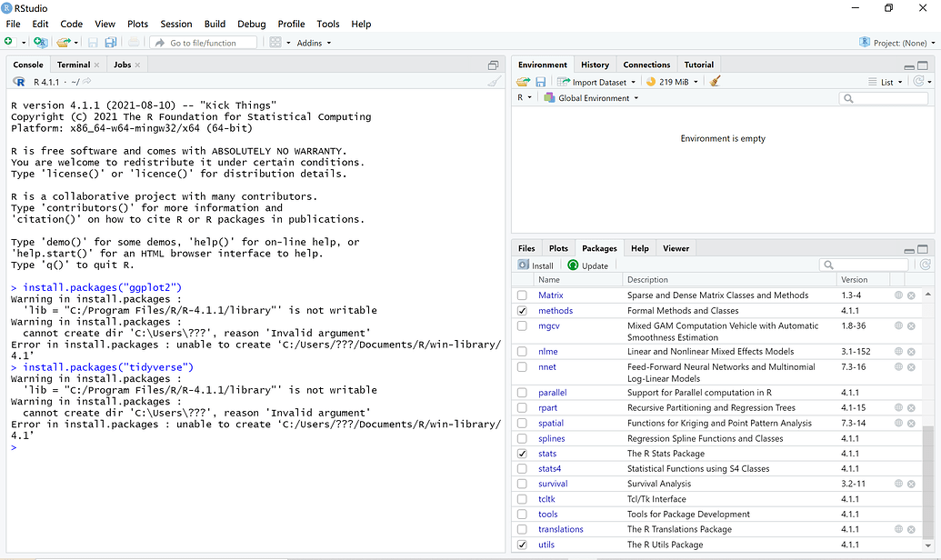Viewport: 941px width, 560px height.
Task: Switch to the Terminal tab
Action: tap(73, 64)
